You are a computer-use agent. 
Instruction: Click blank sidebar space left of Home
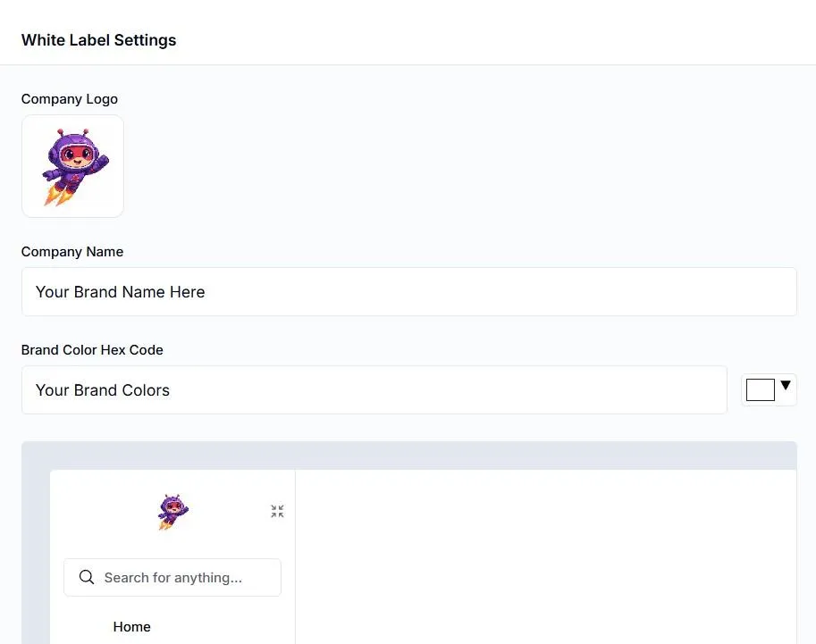80,627
